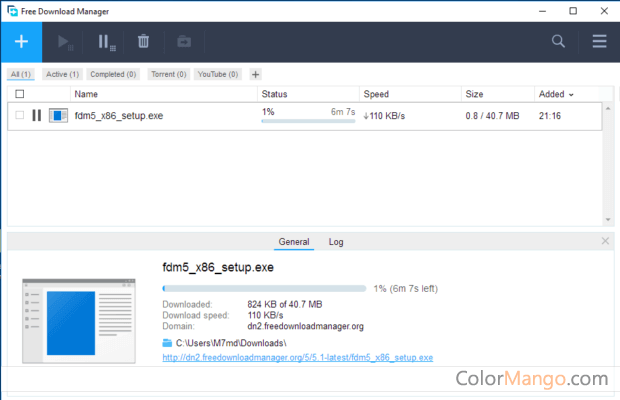The width and height of the screenshot is (620, 400).
Task: Add a new tag with plus button
Action: 255,74
